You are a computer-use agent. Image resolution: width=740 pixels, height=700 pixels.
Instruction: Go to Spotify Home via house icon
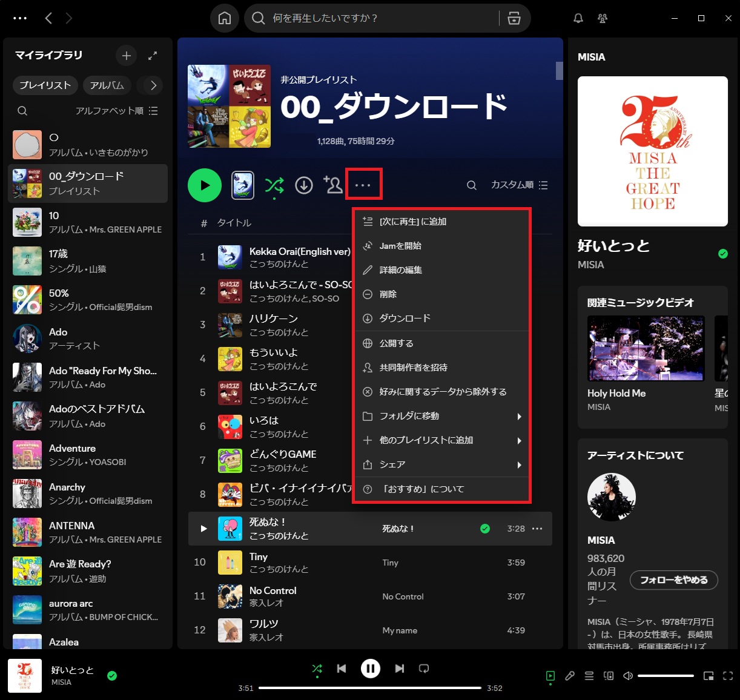[225, 18]
